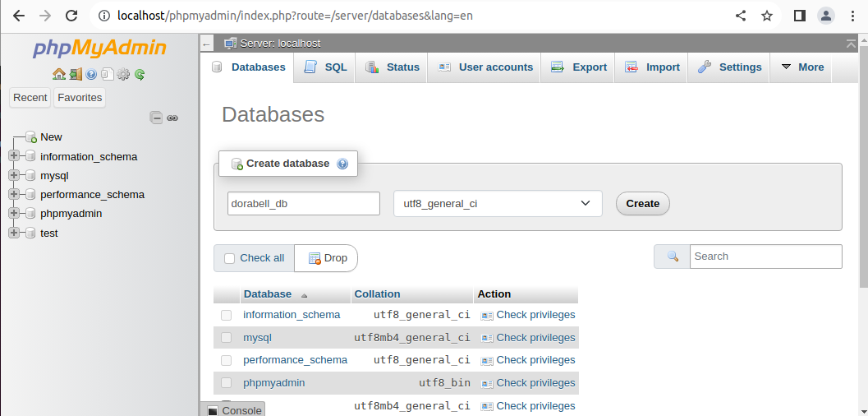Click Check privileges link for information_schema
The width and height of the screenshot is (868, 416).
535,315
